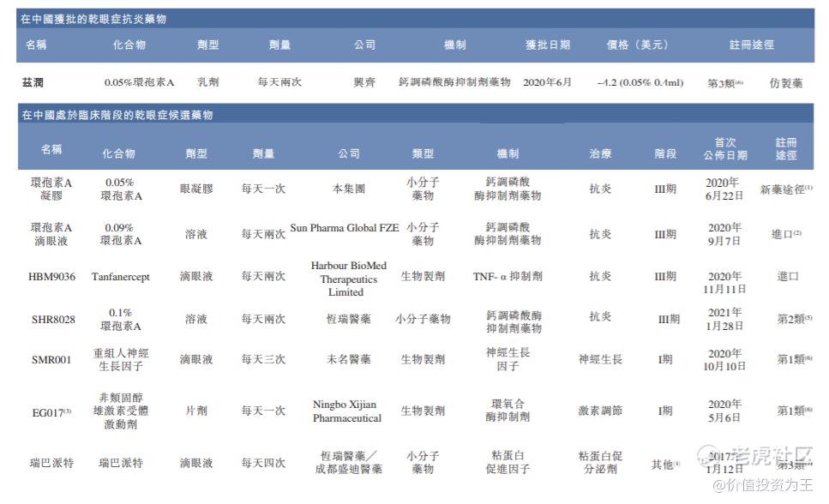Select the '類型' column header
This screenshot has height=504, width=829.
[423, 153]
